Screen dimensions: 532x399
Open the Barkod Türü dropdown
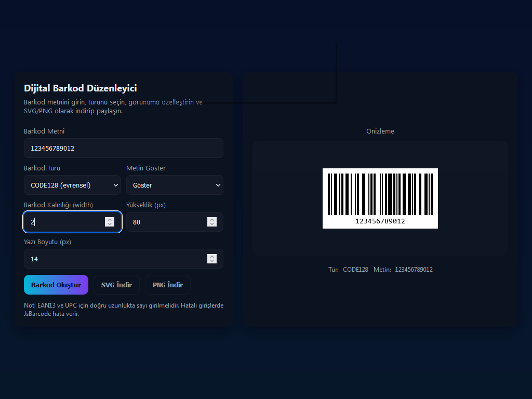(x=72, y=185)
